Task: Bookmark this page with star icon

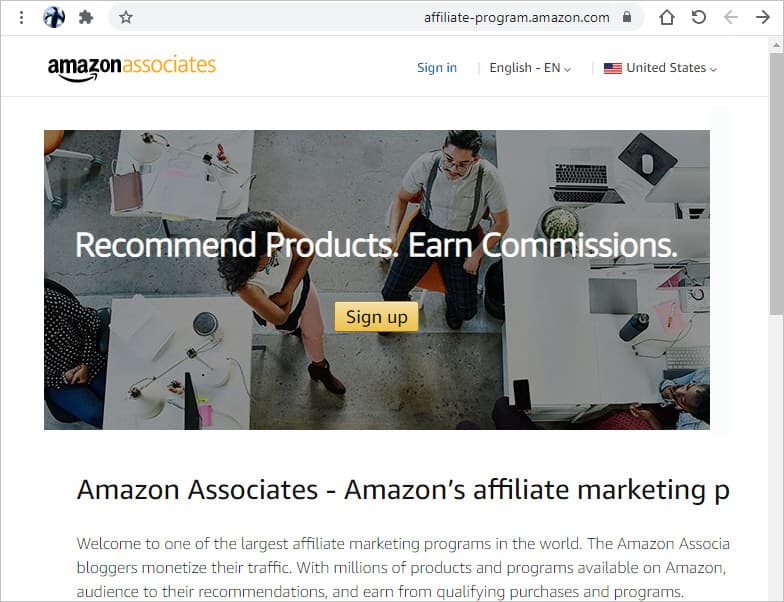Action: tap(126, 18)
